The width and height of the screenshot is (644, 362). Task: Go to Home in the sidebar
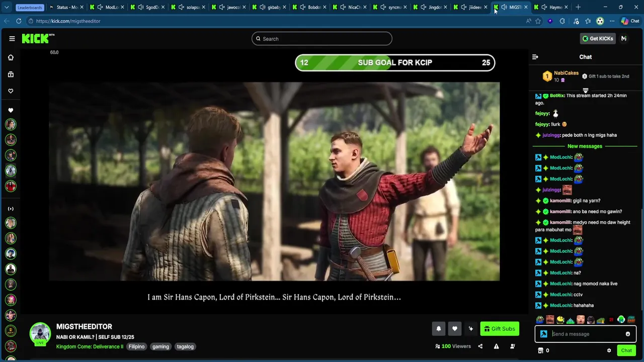(11, 57)
